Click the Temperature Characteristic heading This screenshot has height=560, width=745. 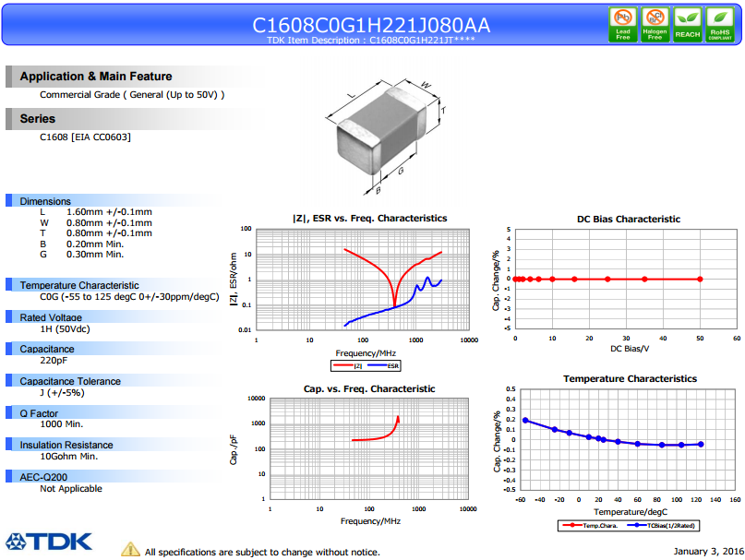pyautogui.click(x=79, y=285)
